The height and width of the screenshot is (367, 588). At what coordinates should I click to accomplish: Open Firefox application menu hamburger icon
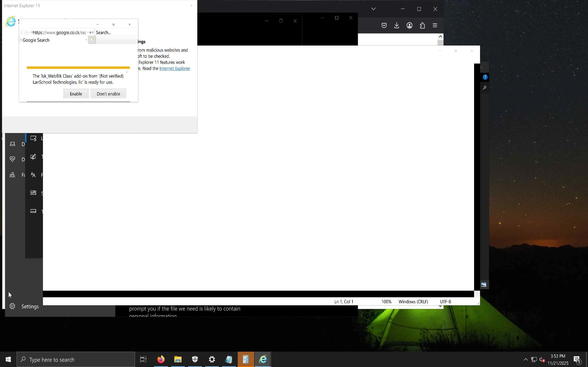[435, 25]
